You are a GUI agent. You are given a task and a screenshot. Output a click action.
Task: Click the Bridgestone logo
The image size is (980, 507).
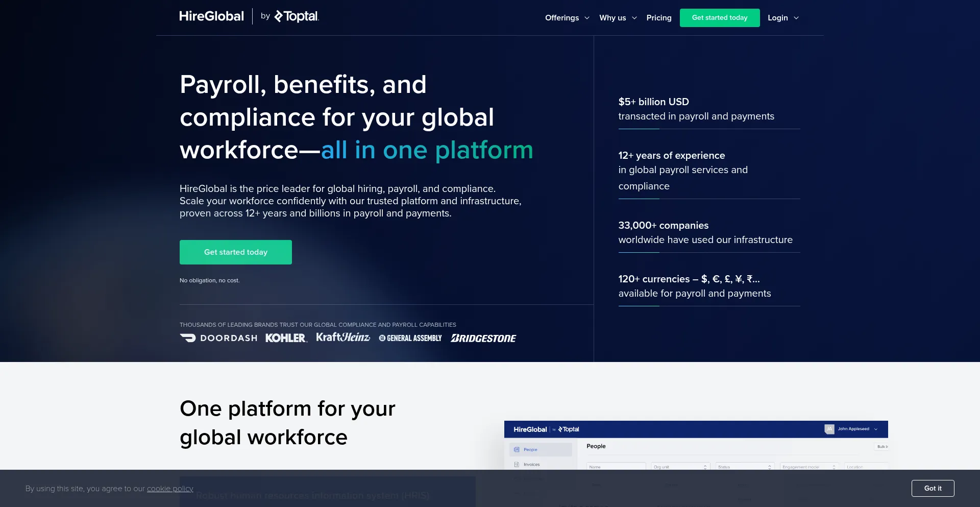[483, 337]
